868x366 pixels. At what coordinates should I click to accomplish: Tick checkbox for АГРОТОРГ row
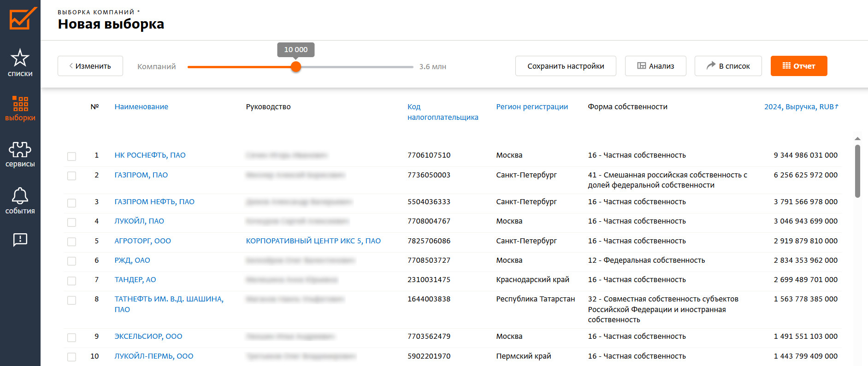[x=71, y=242]
